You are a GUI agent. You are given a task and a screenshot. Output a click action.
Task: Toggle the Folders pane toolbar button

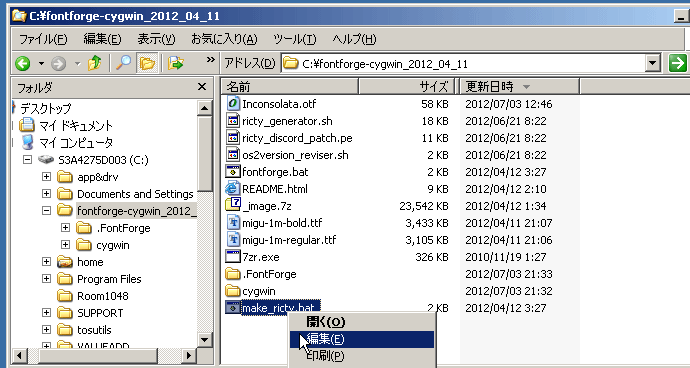pos(147,63)
